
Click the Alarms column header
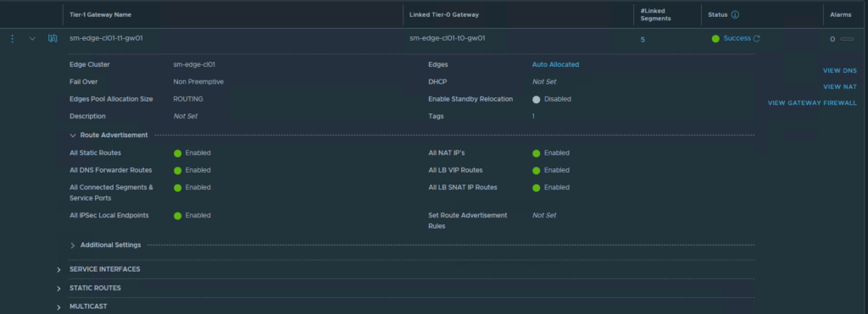[840, 15]
